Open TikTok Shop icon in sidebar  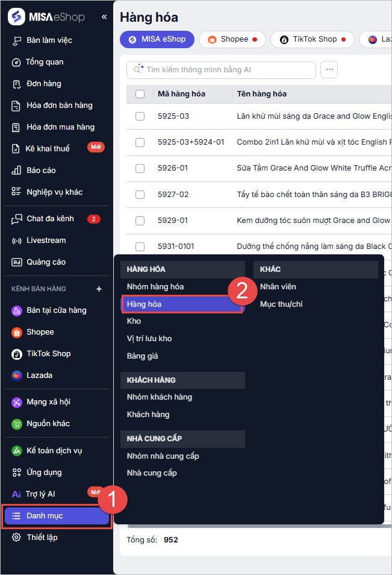17,354
